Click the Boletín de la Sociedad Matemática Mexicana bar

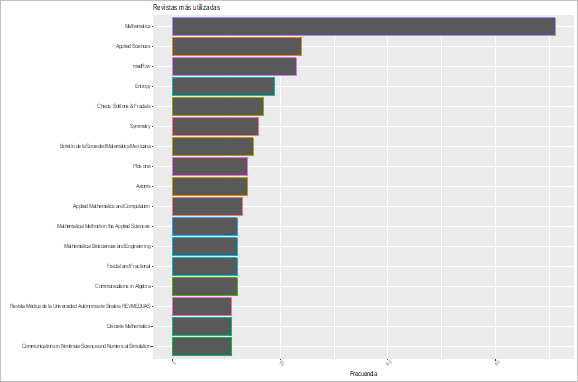[213, 146]
